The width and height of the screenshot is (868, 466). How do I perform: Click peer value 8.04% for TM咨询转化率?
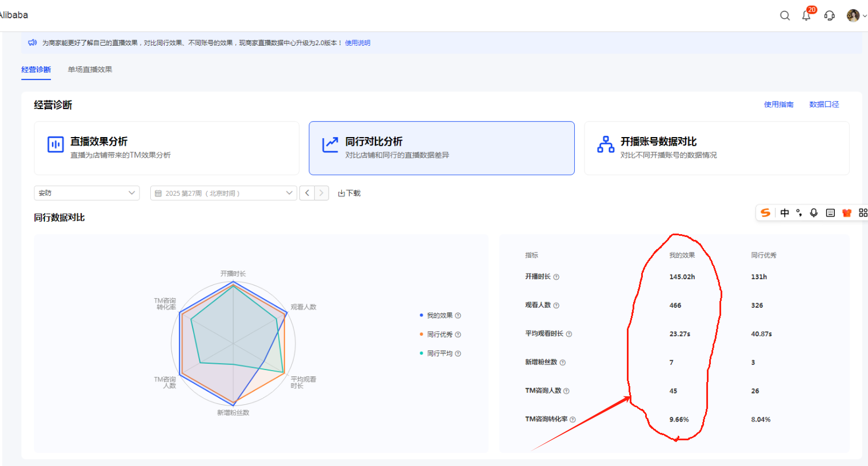tap(761, 420)
